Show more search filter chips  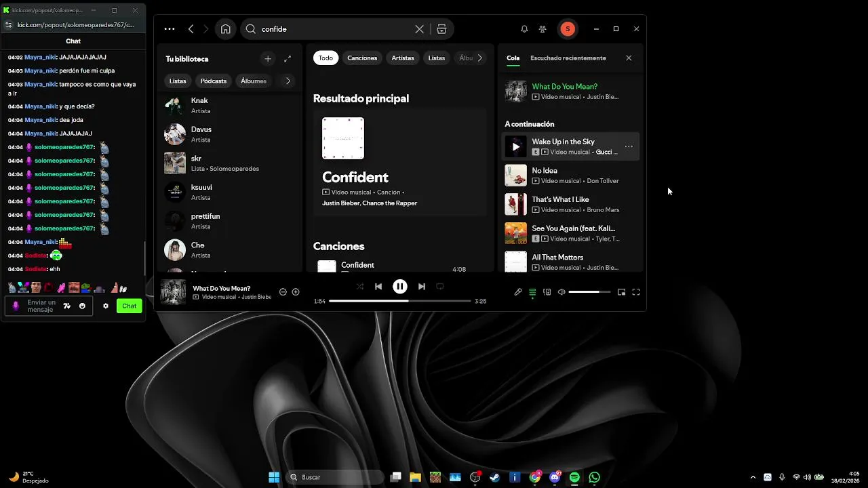point(480,58)
